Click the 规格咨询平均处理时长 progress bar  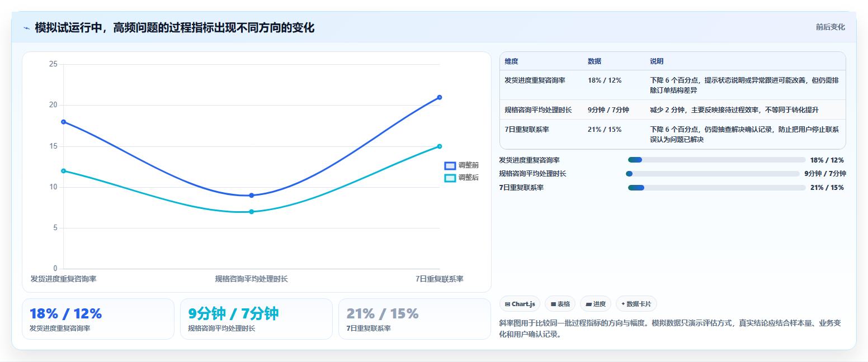pos(713,174)
